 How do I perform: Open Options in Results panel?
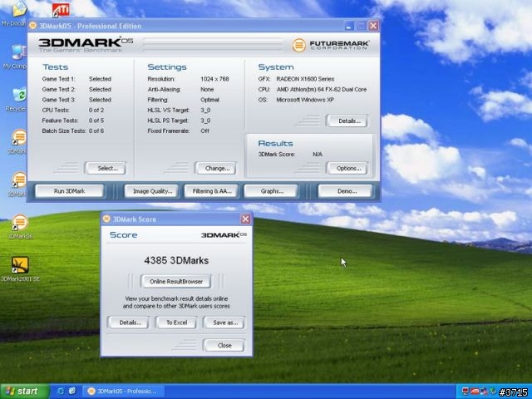pyautogui.click(x=348, y=168)
